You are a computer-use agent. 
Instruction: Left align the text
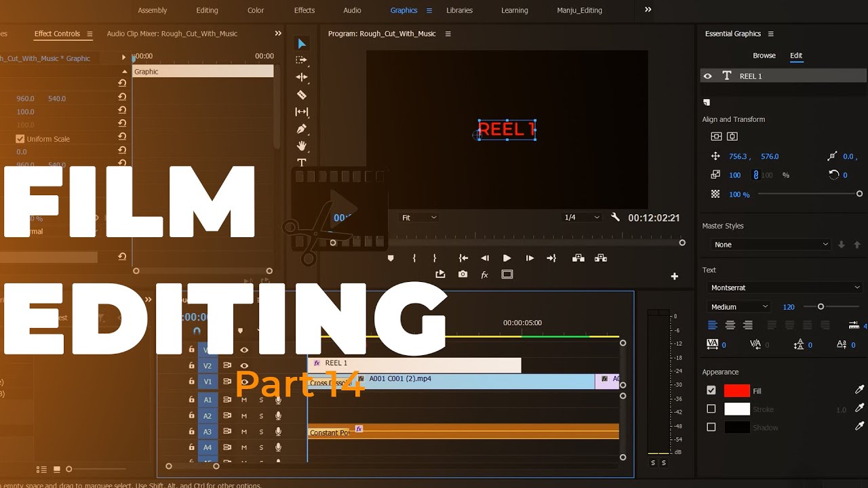713,325
